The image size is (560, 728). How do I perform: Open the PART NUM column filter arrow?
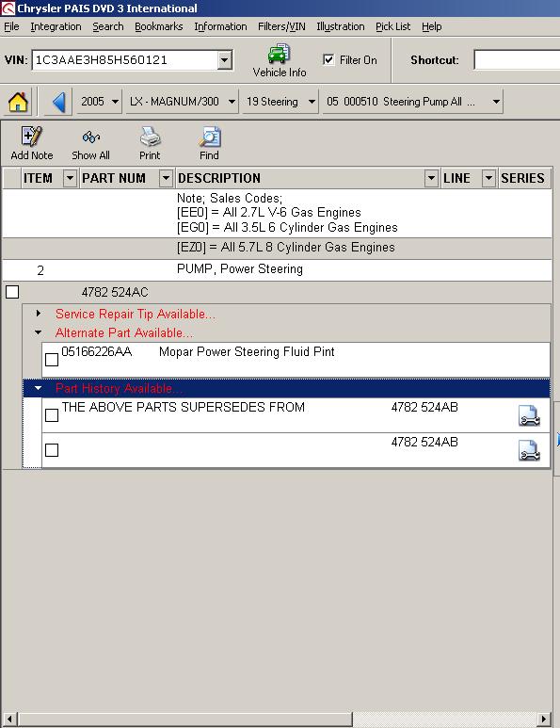[166, 178]
